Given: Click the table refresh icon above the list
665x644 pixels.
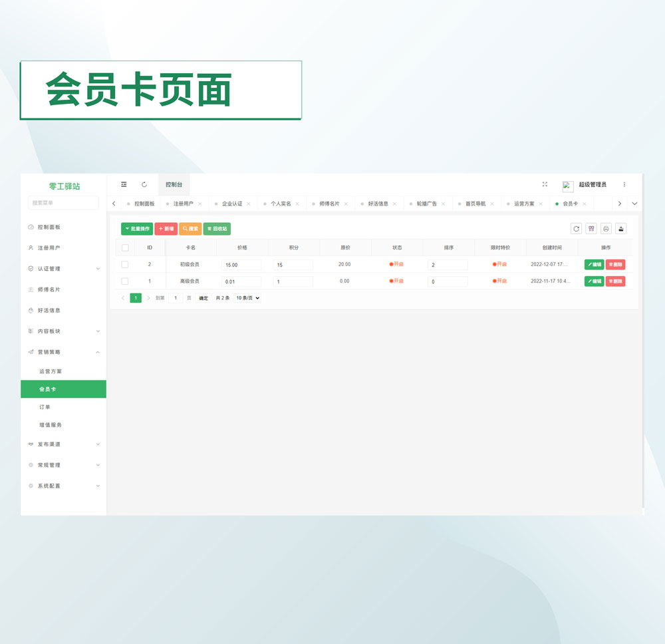Looking at the screenshot, I should tap(576, 229).
